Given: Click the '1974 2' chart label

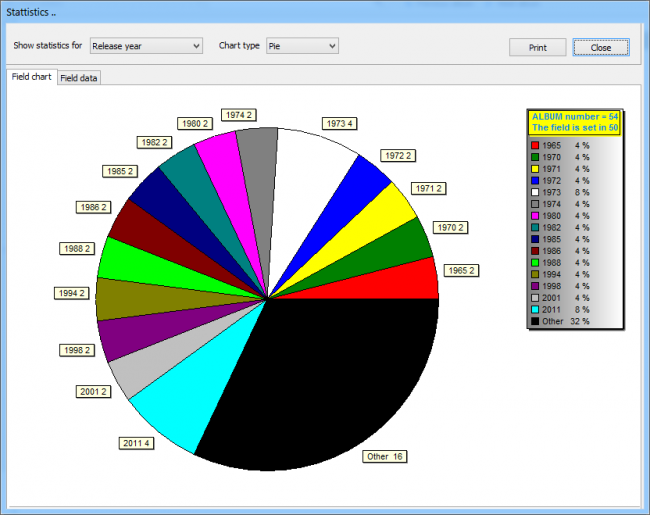Looking at the screenshot, I should point(238,115).
